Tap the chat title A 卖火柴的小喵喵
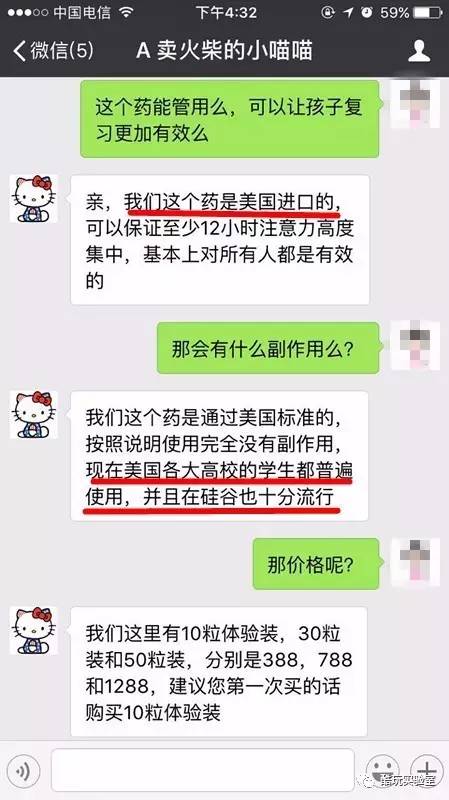Screen dimensions: 449x800 pyautogui.click(x=224, y=51)
